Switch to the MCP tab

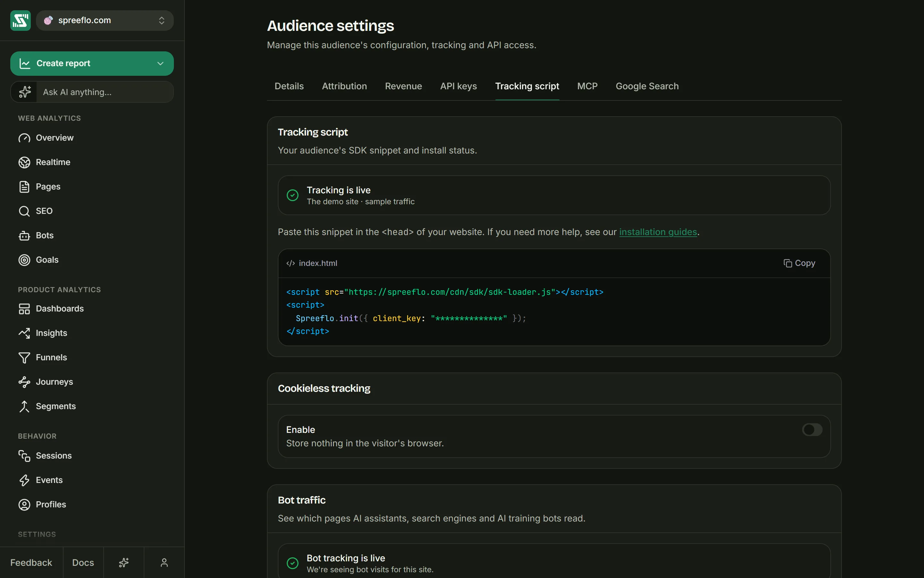point(587,86)
